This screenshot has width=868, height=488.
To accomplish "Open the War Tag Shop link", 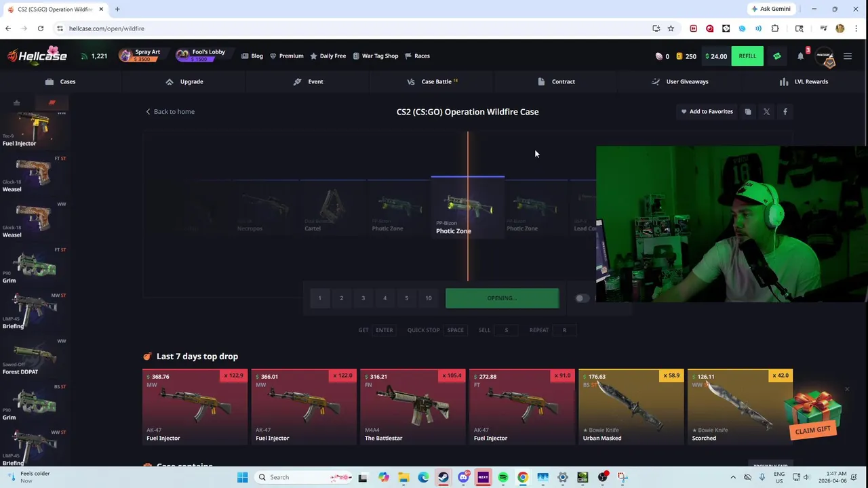I will click(376, 56).
